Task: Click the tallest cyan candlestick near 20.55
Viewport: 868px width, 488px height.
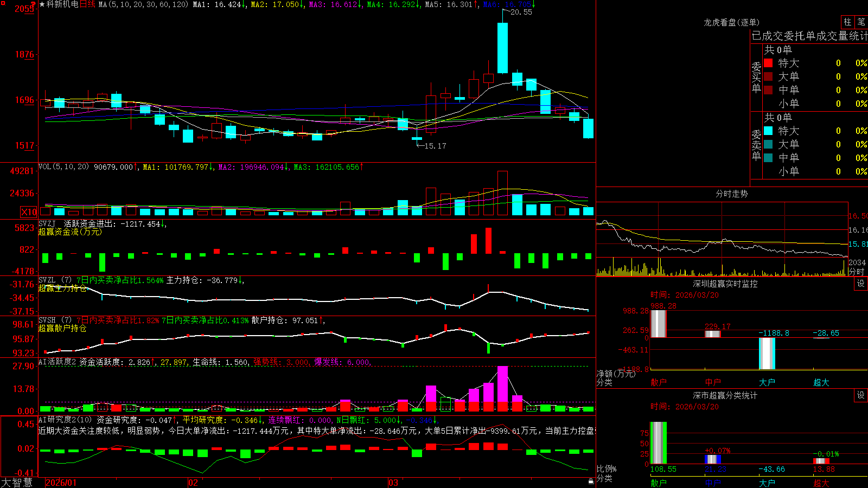Action: [503, 48]
